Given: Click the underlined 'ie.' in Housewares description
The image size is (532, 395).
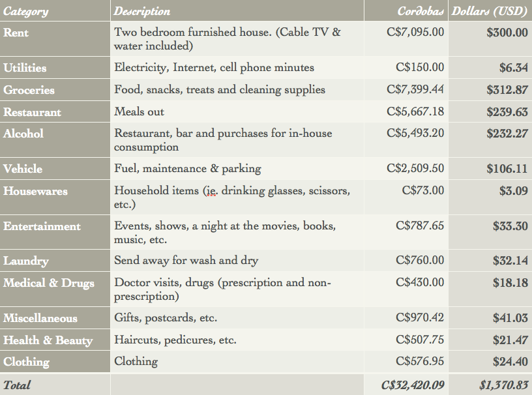Looking at the screenshot, I should (210, 191).
